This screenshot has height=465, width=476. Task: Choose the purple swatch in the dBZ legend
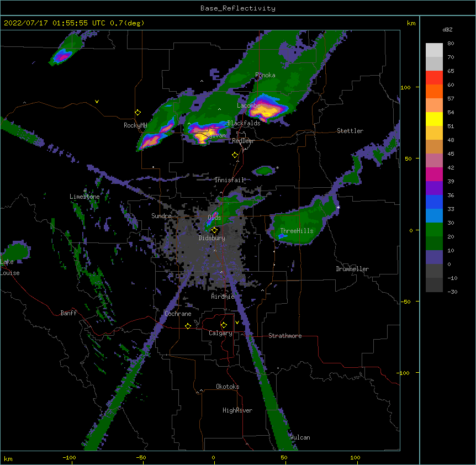[434, 188]
